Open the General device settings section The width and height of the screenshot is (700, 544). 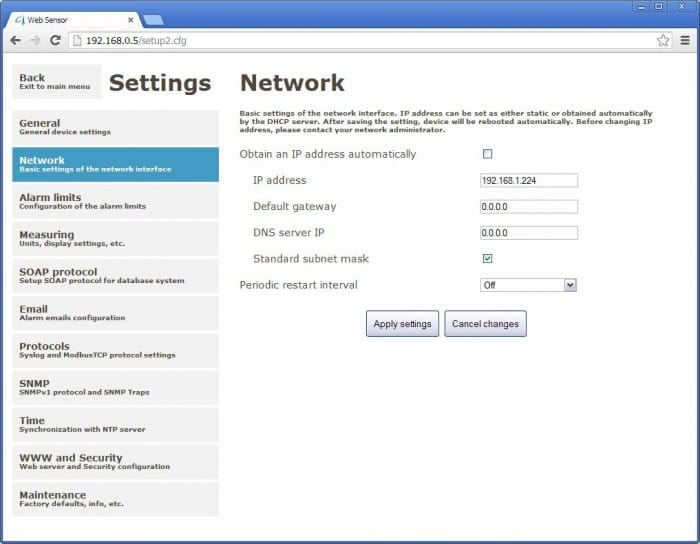click(115, 127)
